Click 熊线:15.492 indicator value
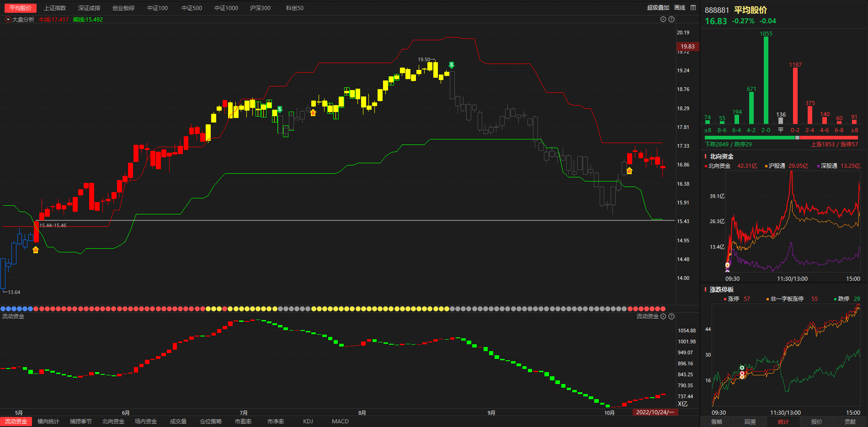This screenshot has height=427, width=868. pyautogui.click(x=88, y=20)
